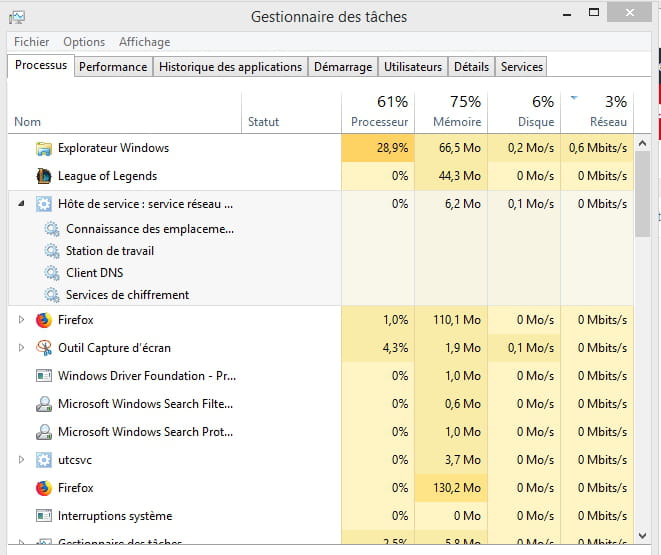Click the scrollbar down arrow
Screen dimensions: 661x555
click(642, 536)
